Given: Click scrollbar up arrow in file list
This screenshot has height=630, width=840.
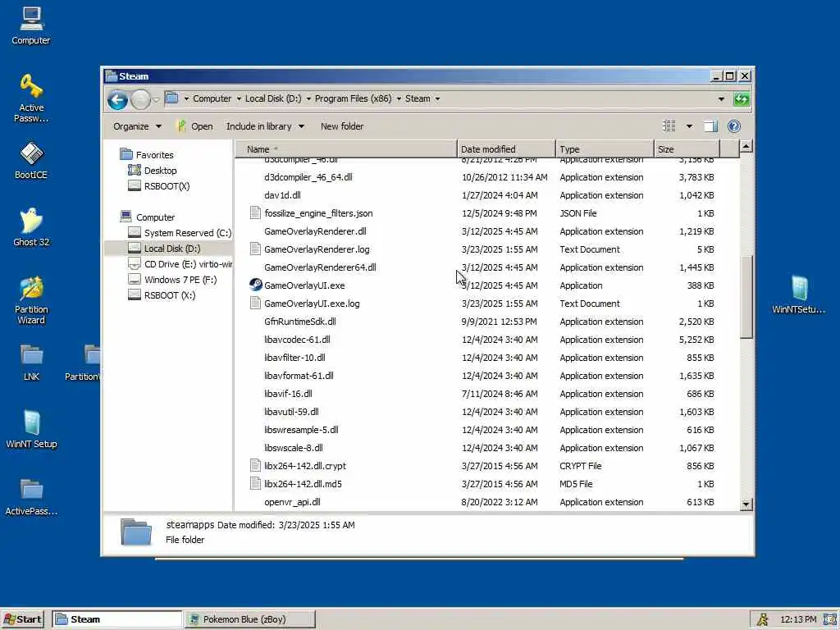Looking at the screenshot, I should pos(746,146).
